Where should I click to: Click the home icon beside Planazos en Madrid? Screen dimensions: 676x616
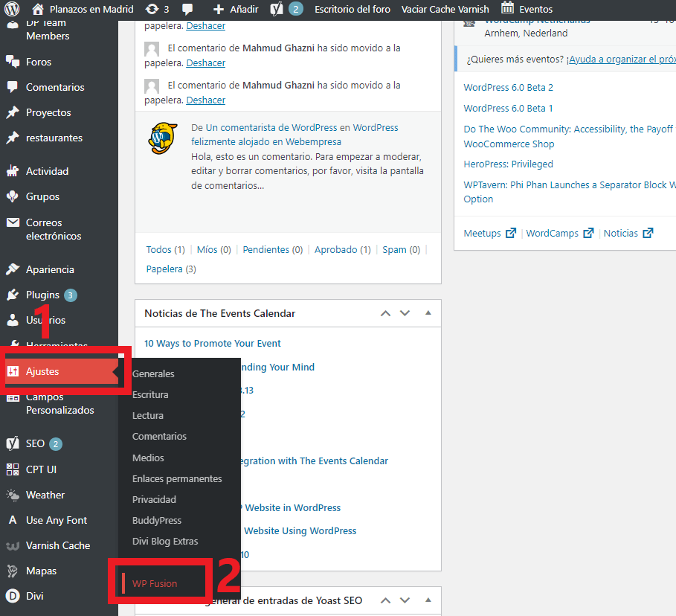tap(38, 9)
